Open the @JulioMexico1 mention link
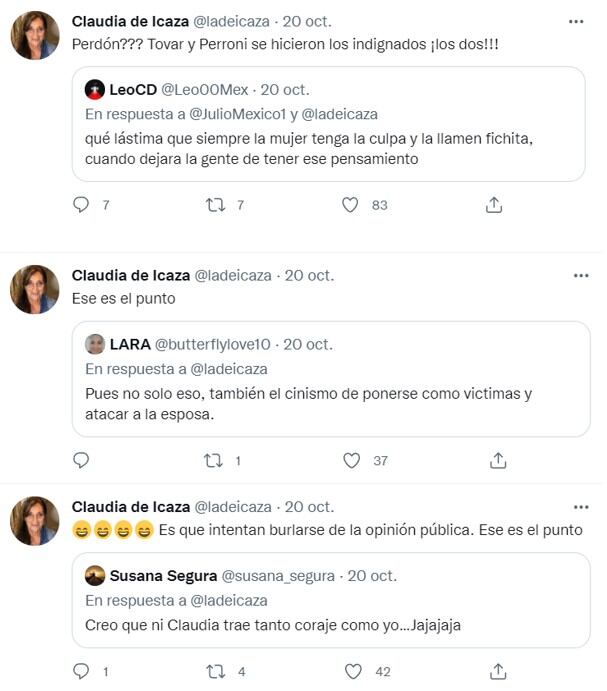This screenshot has height=691, width=607. coord(245,115)
